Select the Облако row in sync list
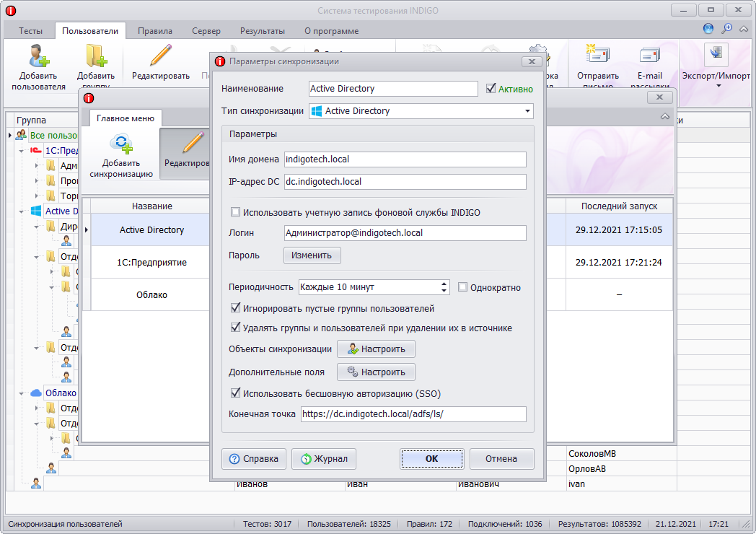Viewport: 756px width, 534px height. tap(151, 294)
